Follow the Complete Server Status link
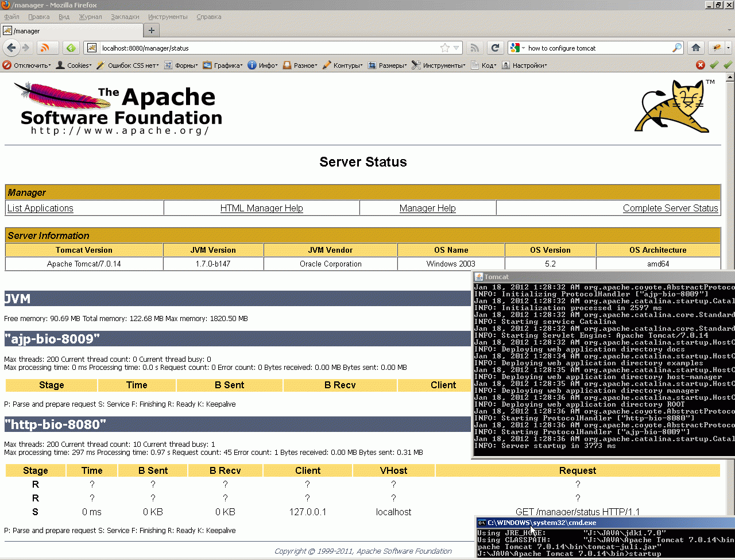The height and width of the screenshot is (560, 735). coord(671,208)
